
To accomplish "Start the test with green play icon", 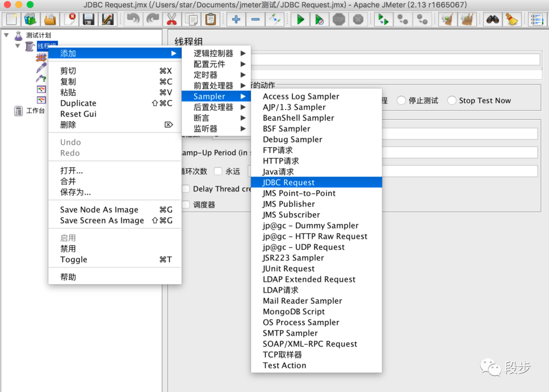I will (300, 19).
